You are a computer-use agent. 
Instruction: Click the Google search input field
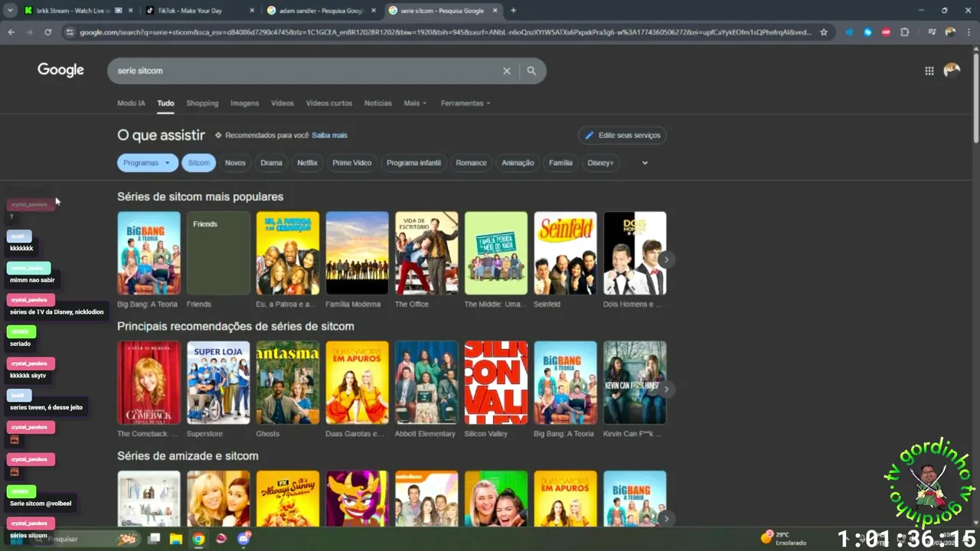tap(306, 70)
